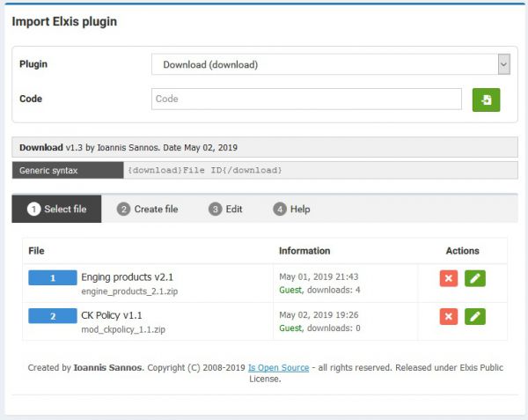Click the Information column header
528x420 pixels.
coord(304,251)
